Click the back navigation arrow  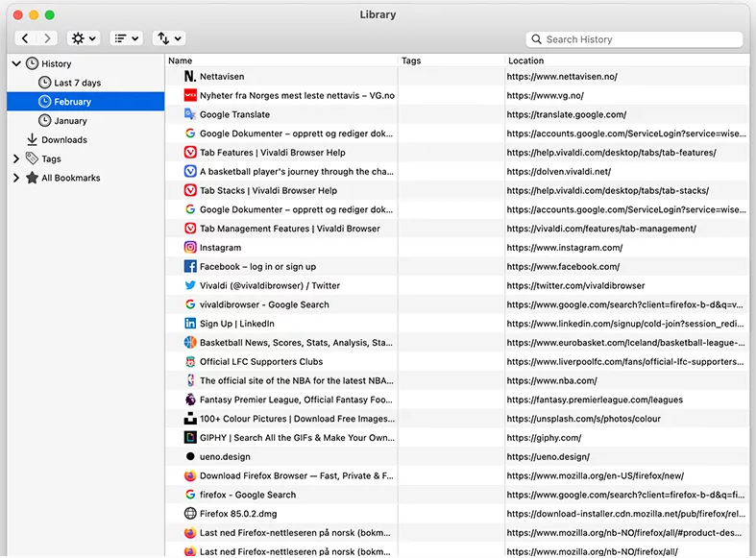click(25, 38)
